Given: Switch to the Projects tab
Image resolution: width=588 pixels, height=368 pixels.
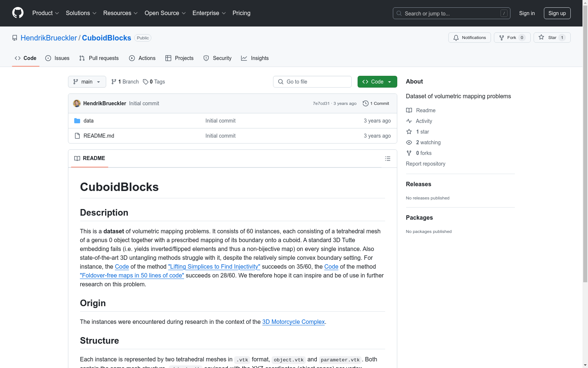Looking at the screenshot, I should (179, 58).
